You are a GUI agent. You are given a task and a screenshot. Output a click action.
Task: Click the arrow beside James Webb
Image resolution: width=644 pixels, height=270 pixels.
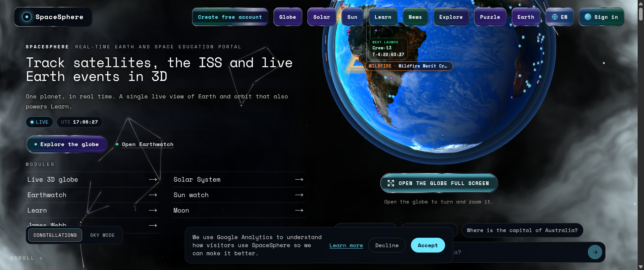pyautogui.click(x=153, y=225)
